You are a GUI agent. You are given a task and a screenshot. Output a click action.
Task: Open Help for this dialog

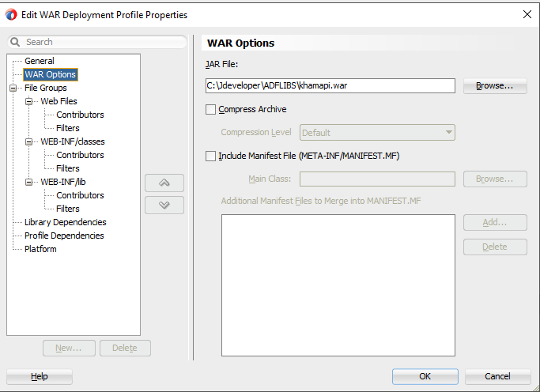[x=40, y=376]
